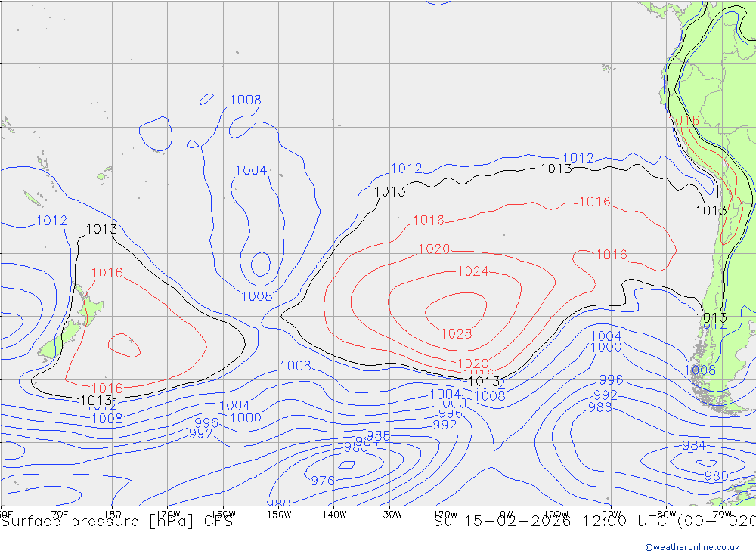
Task: Click the 100W longitude label
Action: 556,515
